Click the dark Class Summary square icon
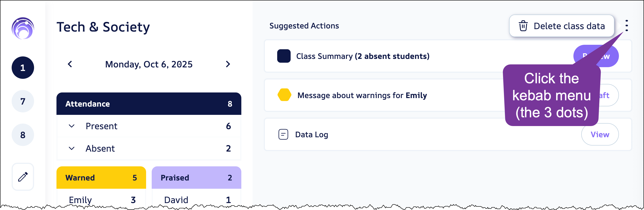 (284, 56)
